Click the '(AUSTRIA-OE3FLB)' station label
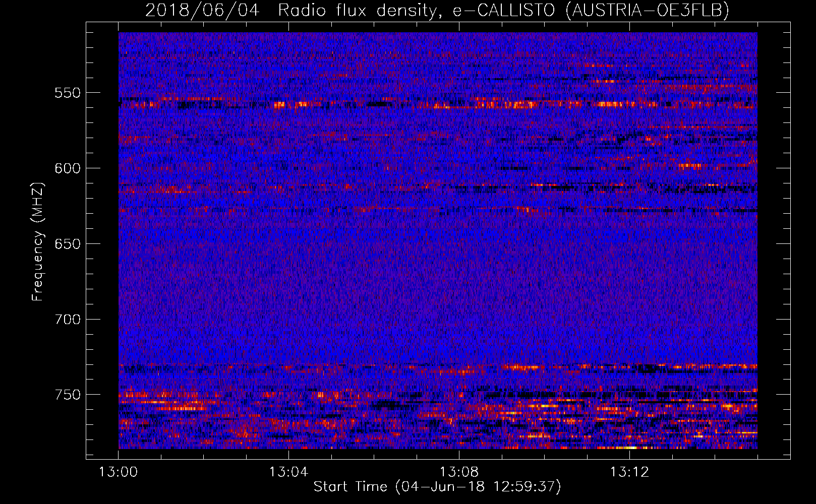This screenshot has width=816, height=504. pyautogui.click(x=648, y=10)
